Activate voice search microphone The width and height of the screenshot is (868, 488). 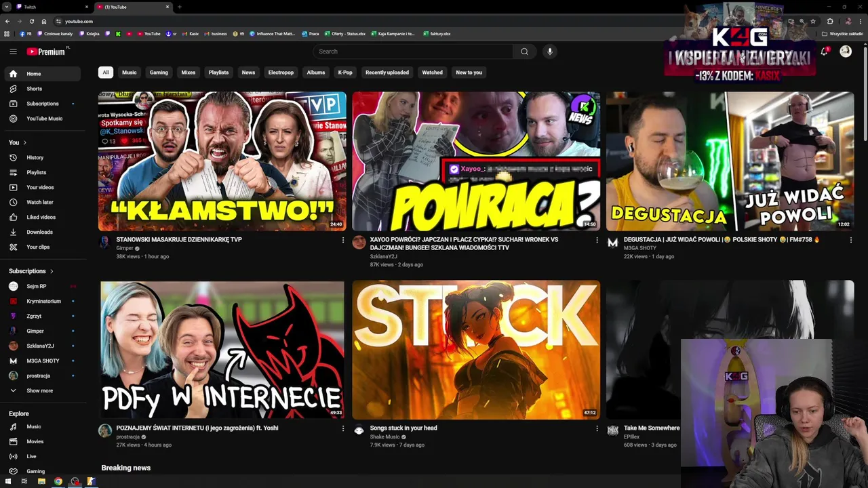tap(550, 52)
